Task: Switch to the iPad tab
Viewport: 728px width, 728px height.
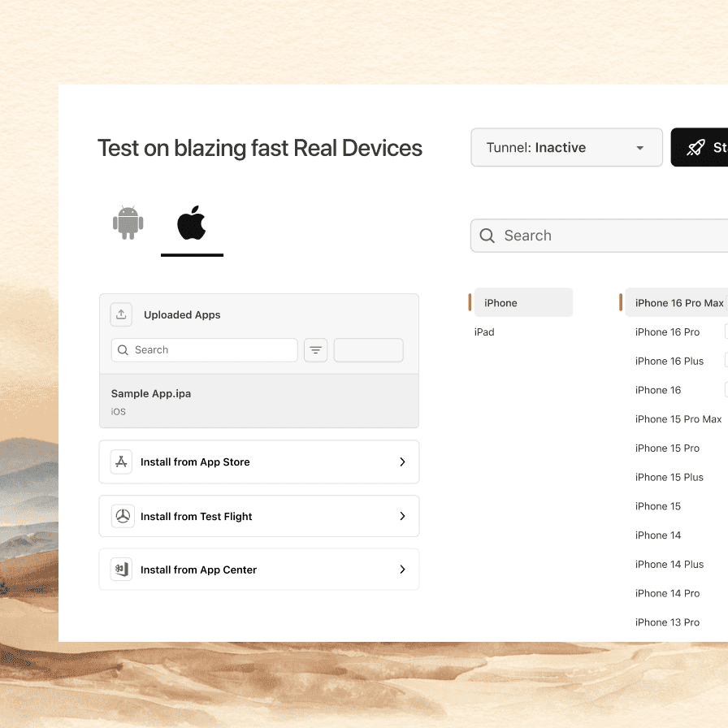Action: tap(483, 331)
